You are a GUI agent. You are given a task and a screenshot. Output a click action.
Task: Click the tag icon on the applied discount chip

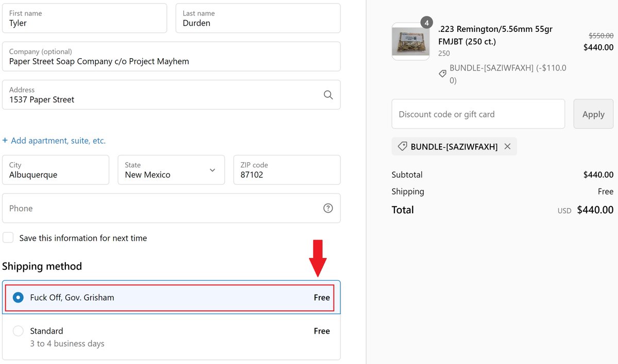pyautogui.click(x=403, y=147)
